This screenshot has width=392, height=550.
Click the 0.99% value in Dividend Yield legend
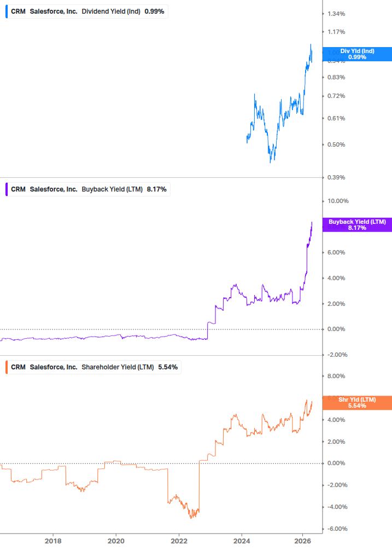(154, 11)
